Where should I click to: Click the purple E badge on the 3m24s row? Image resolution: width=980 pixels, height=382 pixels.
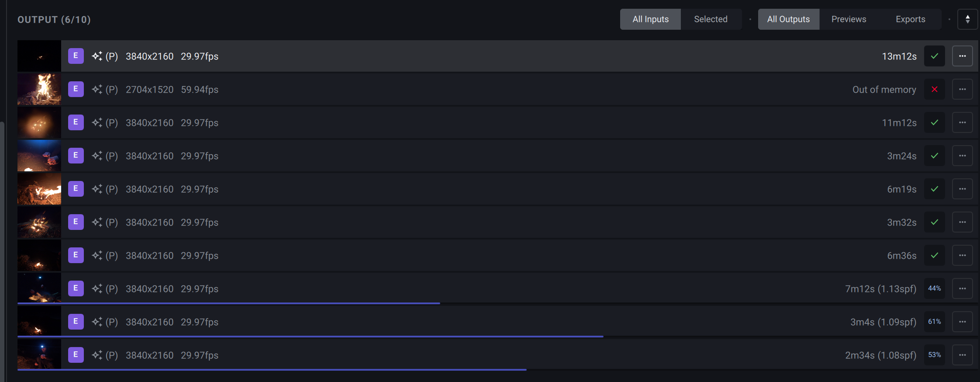(76, 156)
